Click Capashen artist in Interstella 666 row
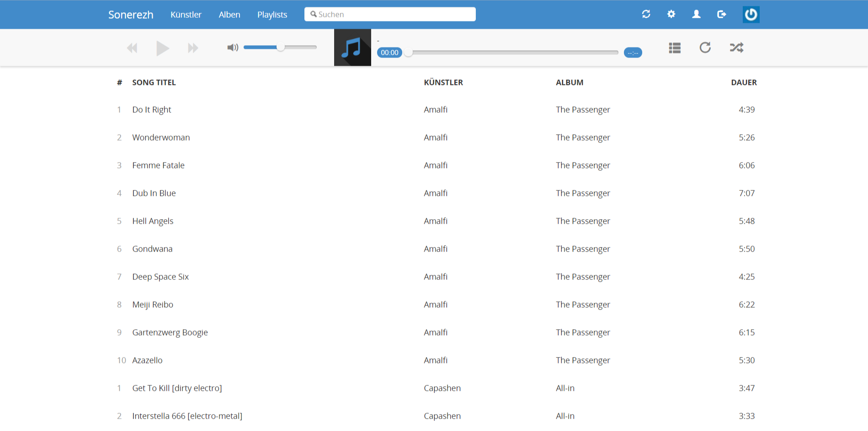The image size is (868, 431). pos(442,416)
